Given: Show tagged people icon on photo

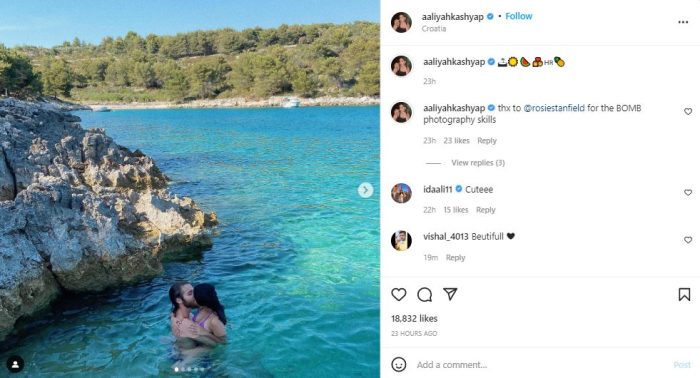Looking at the screenshot, I should coord(15,364).
